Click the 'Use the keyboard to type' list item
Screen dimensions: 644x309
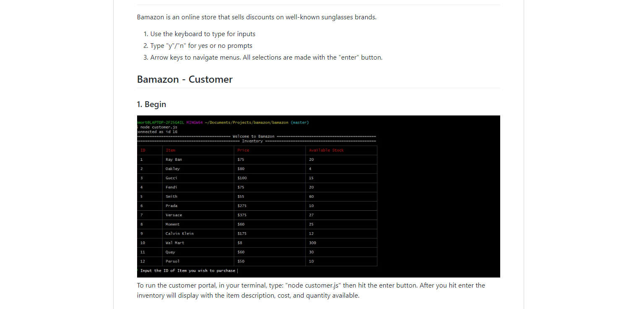click(x=203, y=34)
